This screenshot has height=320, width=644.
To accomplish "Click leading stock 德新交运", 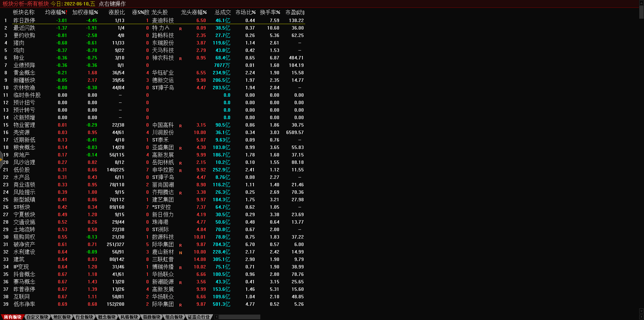I will tap(163, 80).
